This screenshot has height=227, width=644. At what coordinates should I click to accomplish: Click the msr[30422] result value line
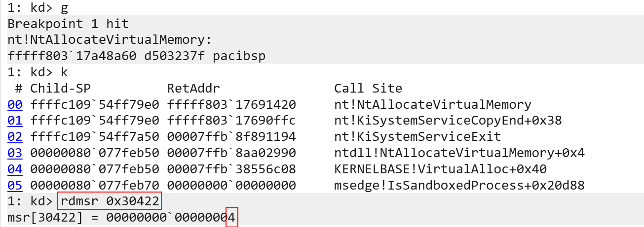(122, 218)
